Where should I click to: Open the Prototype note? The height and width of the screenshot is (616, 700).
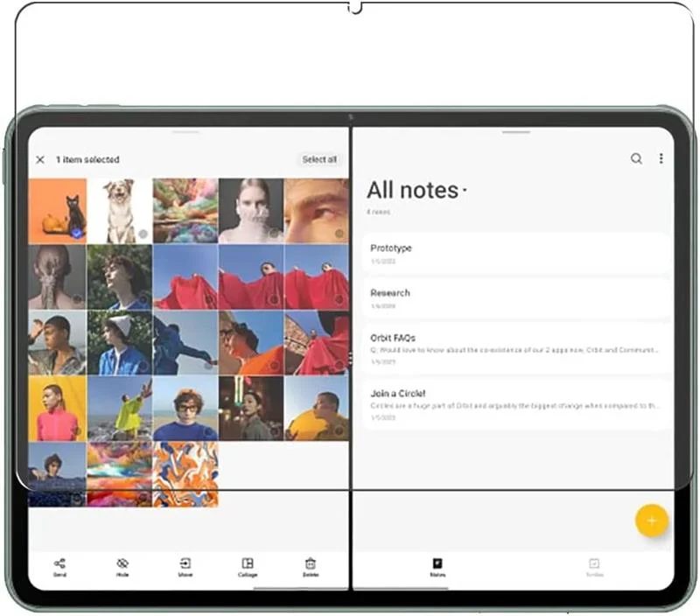click(x=516, y=254)
